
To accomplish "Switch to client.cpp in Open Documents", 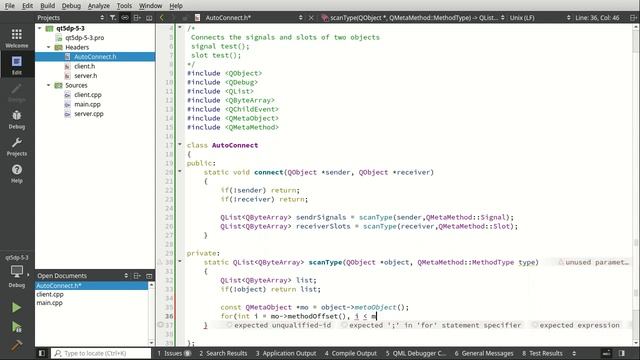I will [x=50, y=294].
